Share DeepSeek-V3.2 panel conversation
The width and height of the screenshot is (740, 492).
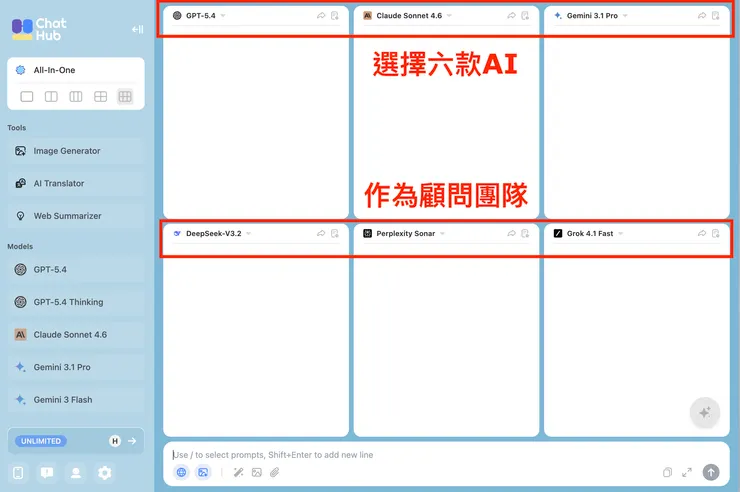point(321,233)
